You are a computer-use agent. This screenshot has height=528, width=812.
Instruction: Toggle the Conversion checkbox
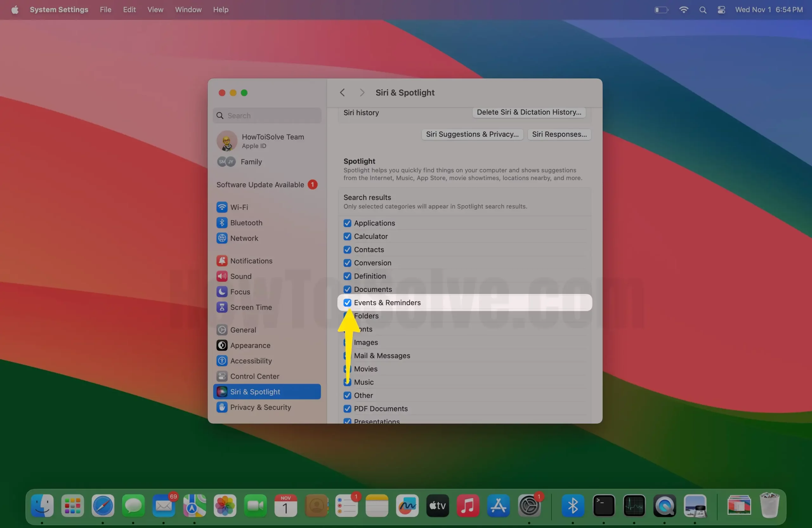pos(347,263)
